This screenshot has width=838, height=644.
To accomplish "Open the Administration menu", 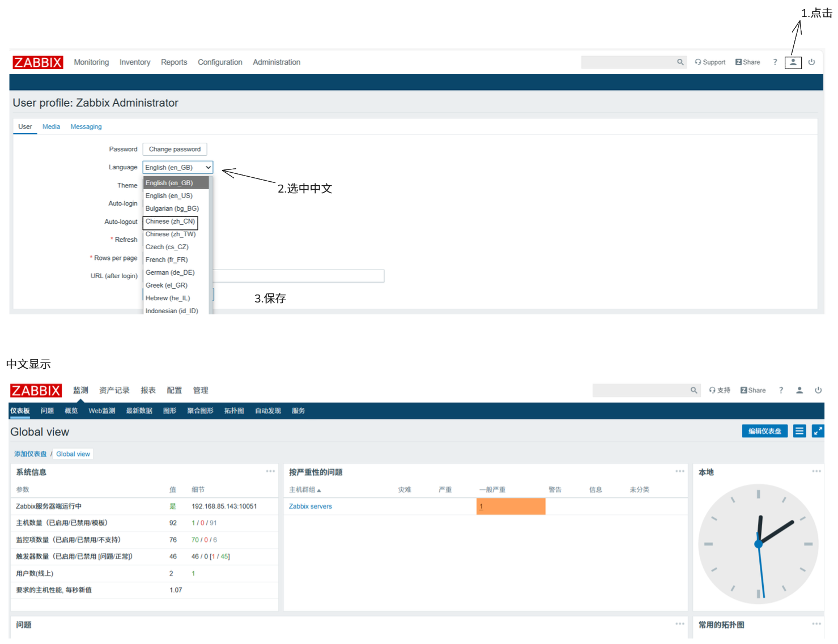I will click(x=277, y=62).
